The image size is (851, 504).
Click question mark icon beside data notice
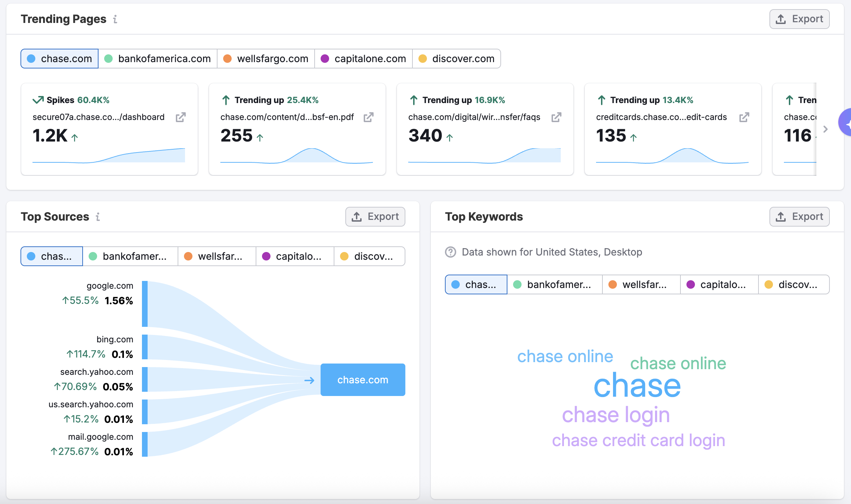(x=450, y=252)
